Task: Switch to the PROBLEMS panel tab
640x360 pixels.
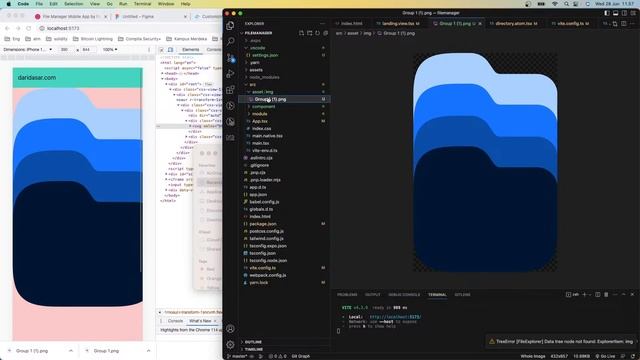Action: [347, 295]
